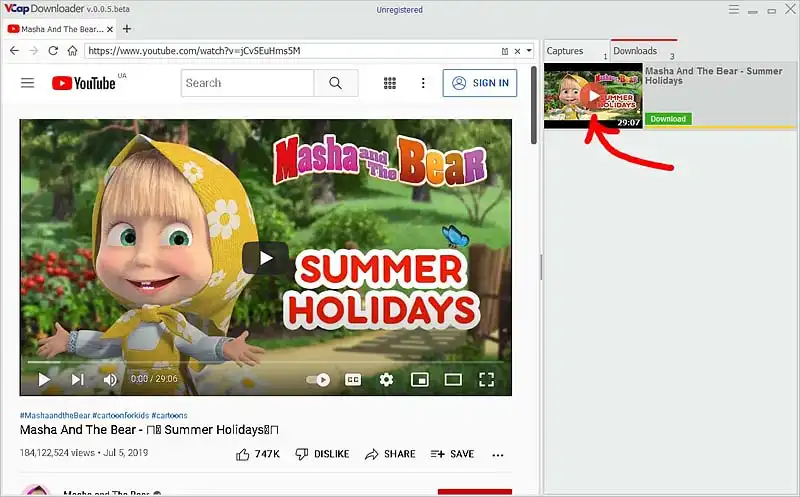Click the video title Masha And The Bear Summer Holidays
The width and height of the screenshot is (800, 497).
click(x=149, y=430)
